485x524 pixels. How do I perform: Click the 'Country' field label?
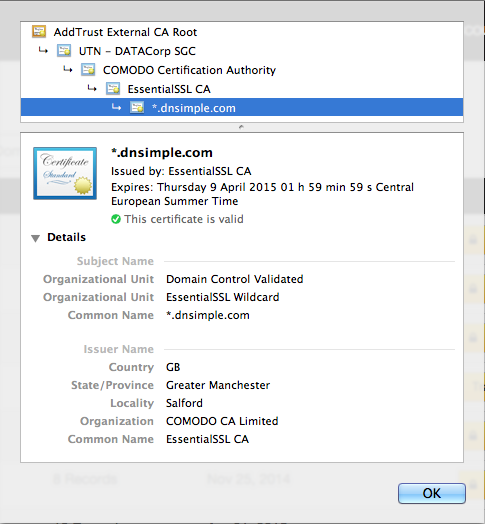131,367
